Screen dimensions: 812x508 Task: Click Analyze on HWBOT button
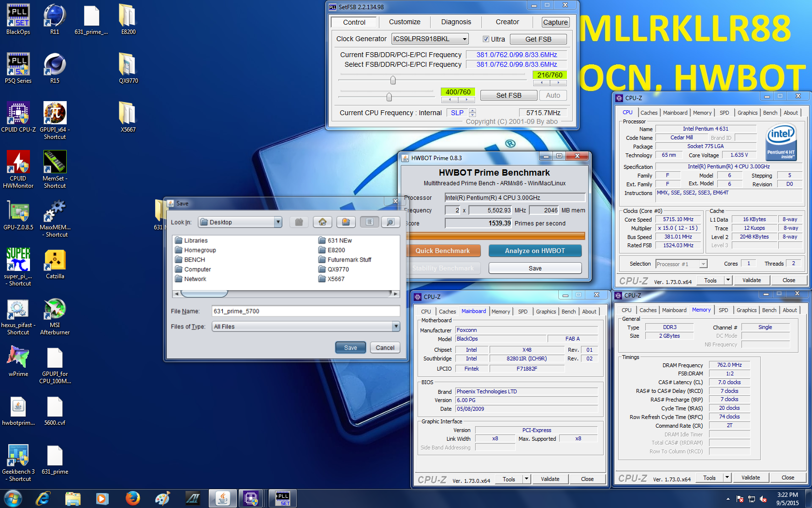coord(535,251)
